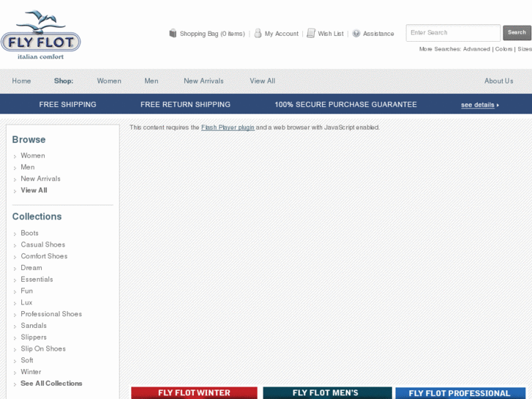Open the Winter collection

[x=31, y=372]
